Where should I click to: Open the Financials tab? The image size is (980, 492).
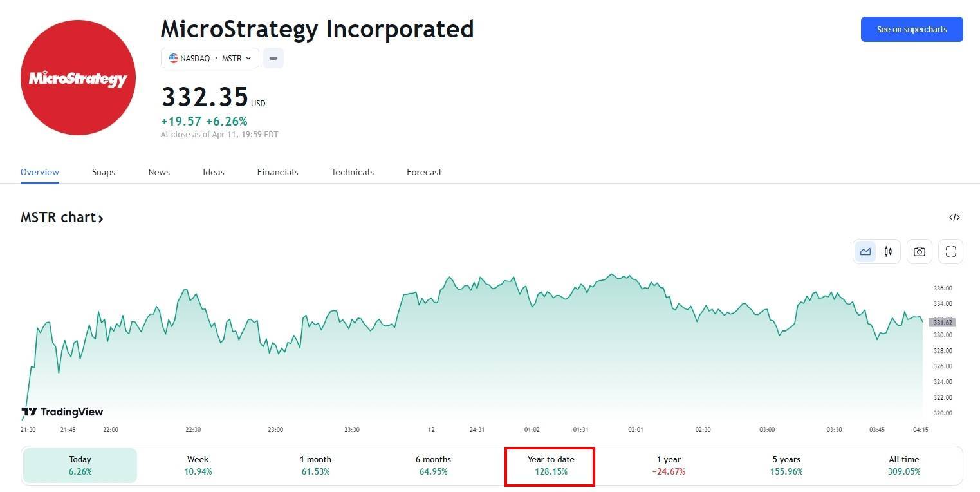[277, 172]
